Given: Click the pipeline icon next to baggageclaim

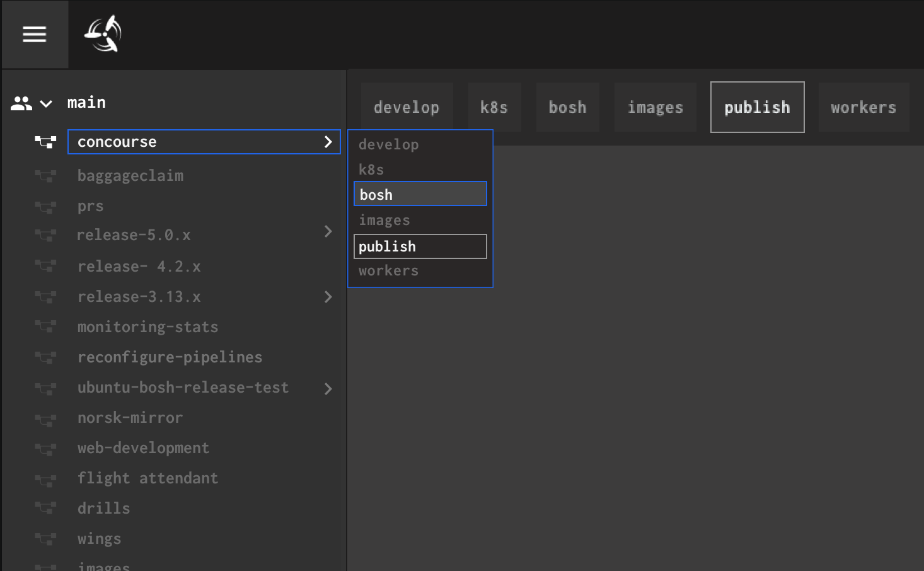Looking at the screenshot, I should [x=45, y=175].
